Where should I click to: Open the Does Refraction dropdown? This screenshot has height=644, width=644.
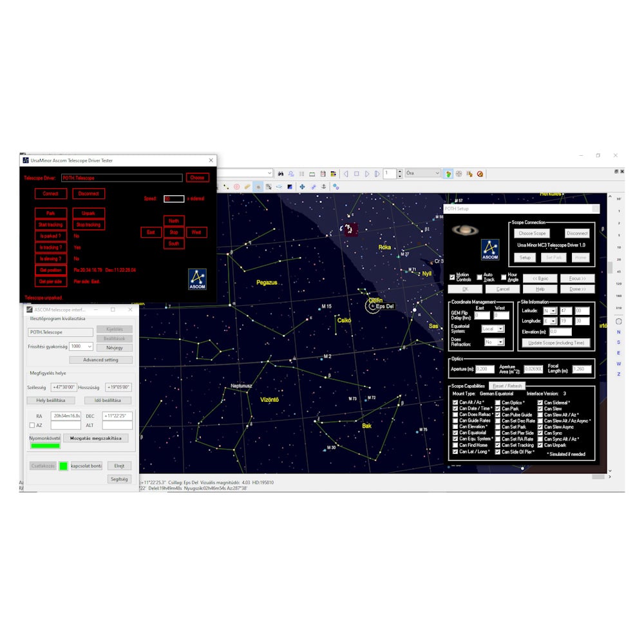494,342
